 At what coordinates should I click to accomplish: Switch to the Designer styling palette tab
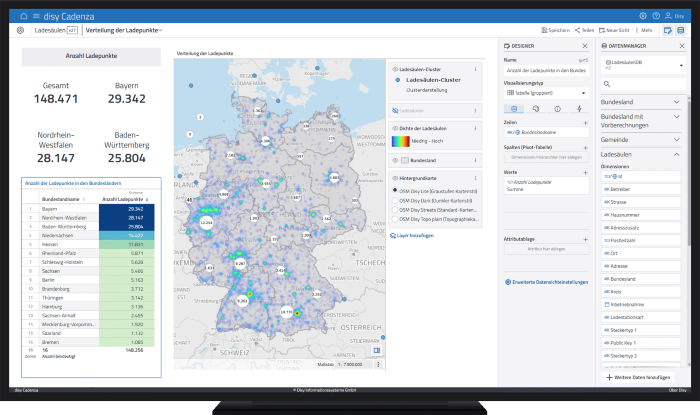[536, 108]
